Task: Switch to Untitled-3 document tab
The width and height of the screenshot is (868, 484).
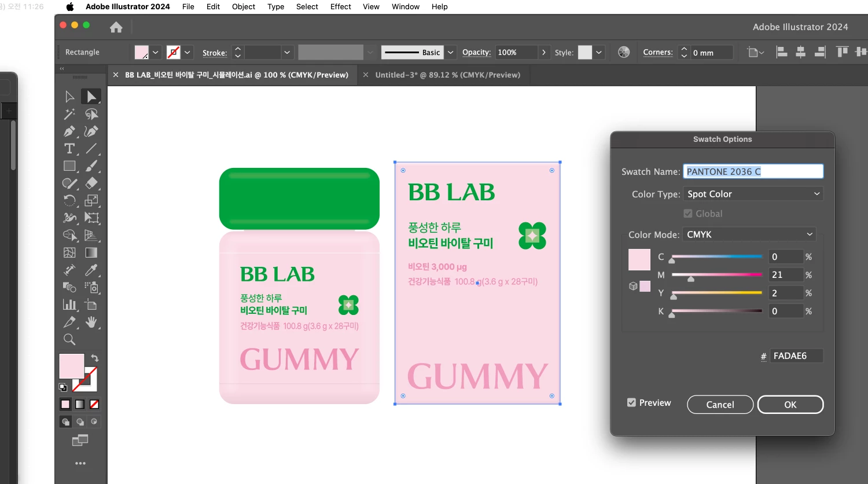Action: click(x=447, y=75)
